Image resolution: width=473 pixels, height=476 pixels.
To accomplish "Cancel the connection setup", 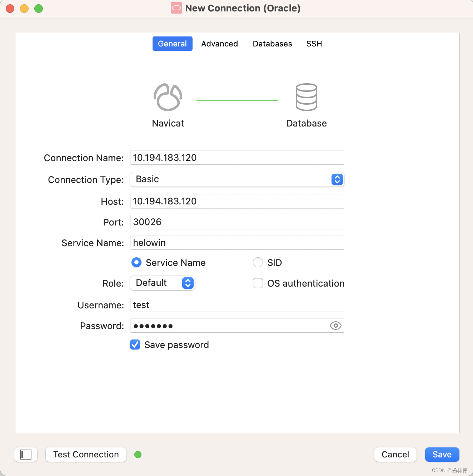I will [395, 454].
